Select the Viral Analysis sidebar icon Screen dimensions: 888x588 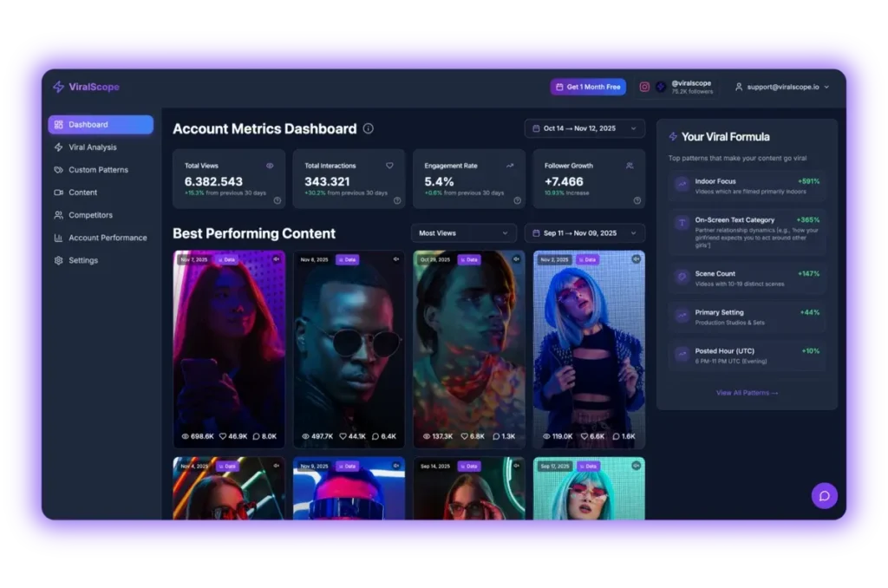click(x=59, y=147)
